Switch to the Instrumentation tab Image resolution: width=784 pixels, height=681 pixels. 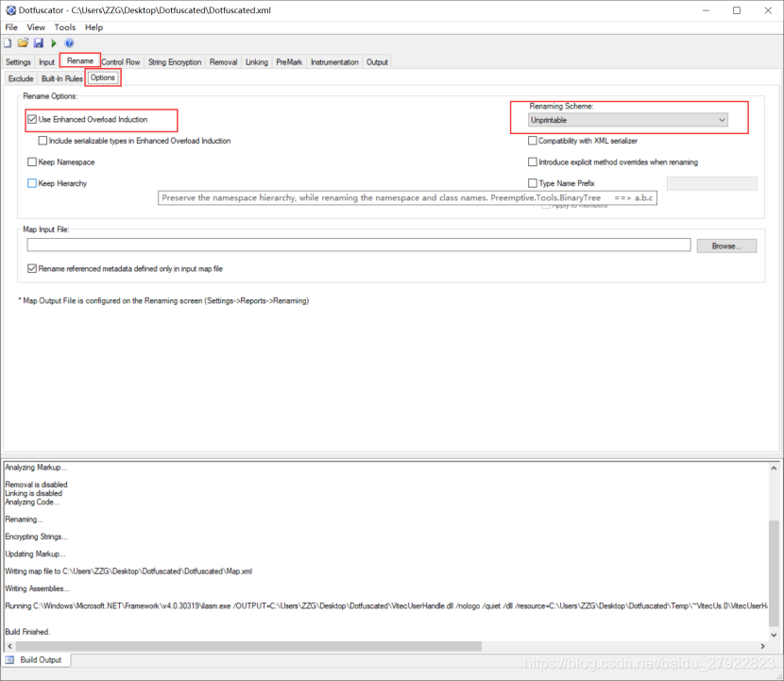[x=334, y=62]
